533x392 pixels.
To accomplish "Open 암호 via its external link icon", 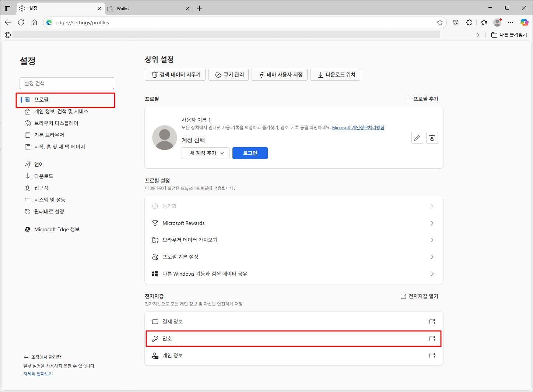I will pos(431,338).
